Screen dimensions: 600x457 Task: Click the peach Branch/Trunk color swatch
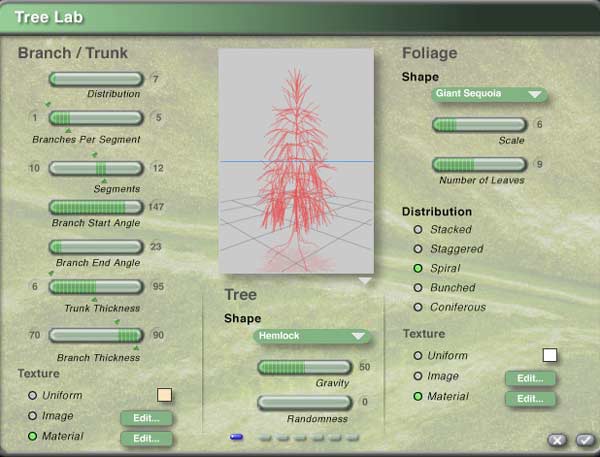coord(165,395)
